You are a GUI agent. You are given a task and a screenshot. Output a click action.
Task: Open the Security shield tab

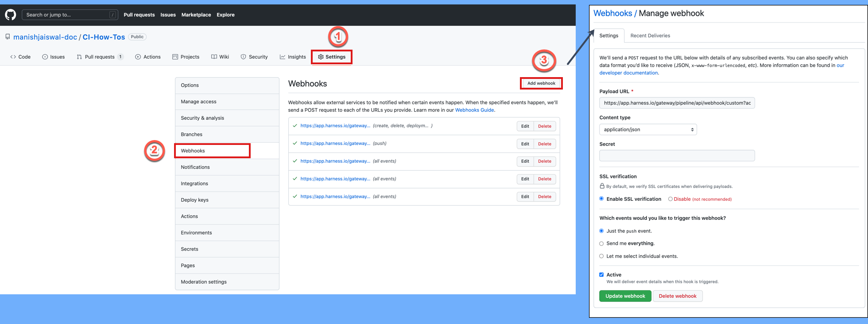coord(254,57)
